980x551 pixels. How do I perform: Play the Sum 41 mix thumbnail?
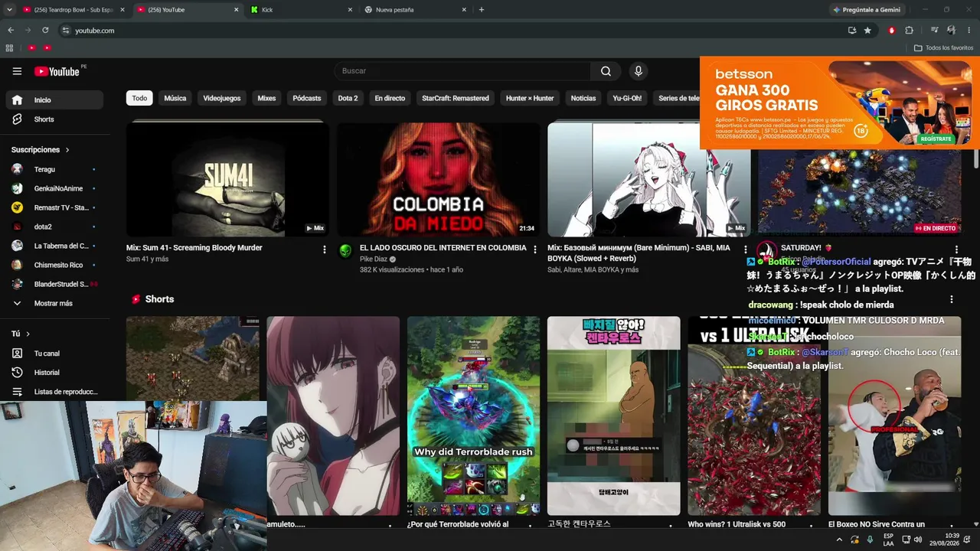[227, 180]
